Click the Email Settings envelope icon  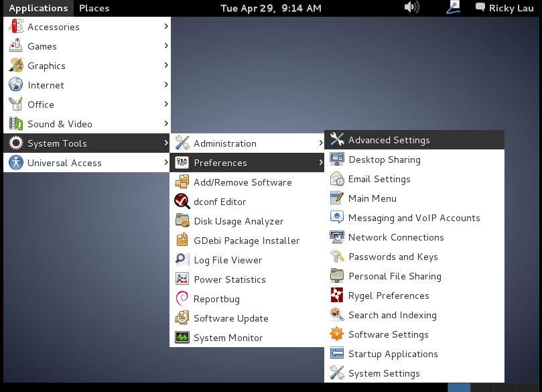pyautogui.click(x=337, y=179)
